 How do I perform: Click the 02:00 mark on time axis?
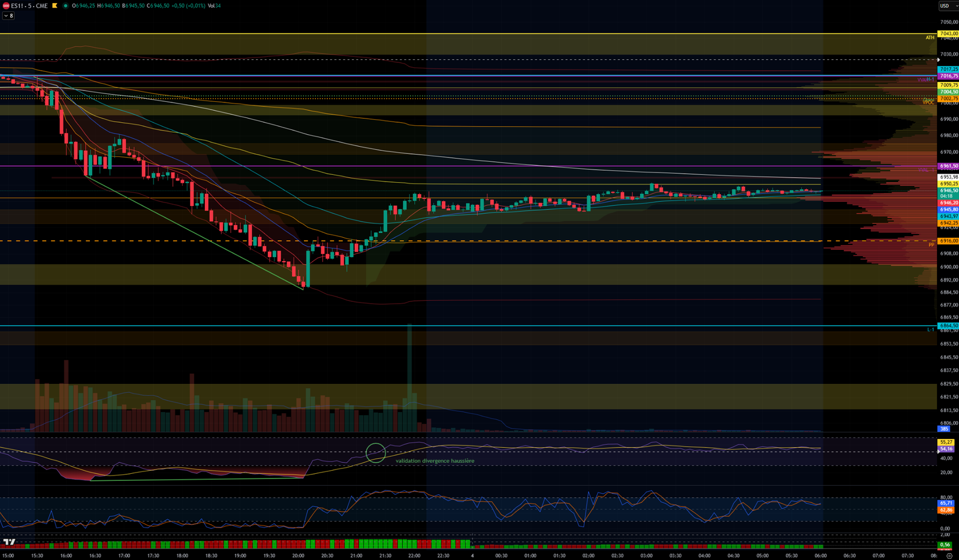(x=588, y=555)
